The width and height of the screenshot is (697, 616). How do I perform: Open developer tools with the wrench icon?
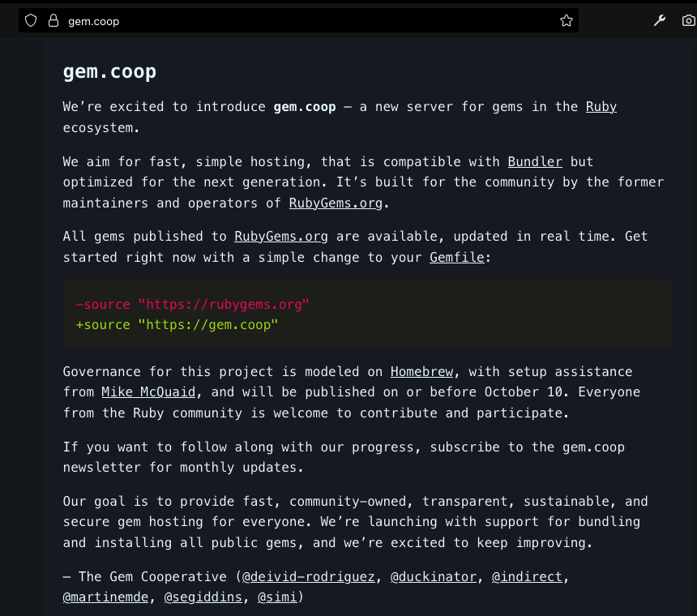[x=660, y=21]
